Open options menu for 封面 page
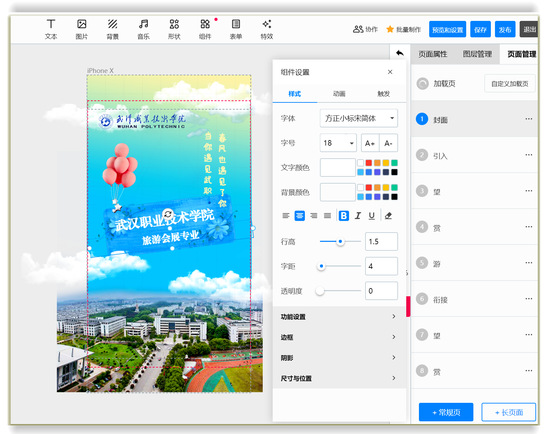Screen dimensions: 549x434 529,119
